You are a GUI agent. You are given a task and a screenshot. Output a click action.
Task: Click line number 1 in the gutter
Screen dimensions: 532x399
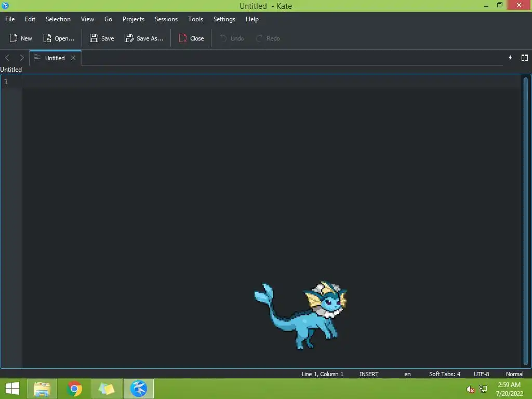point(6,82)
